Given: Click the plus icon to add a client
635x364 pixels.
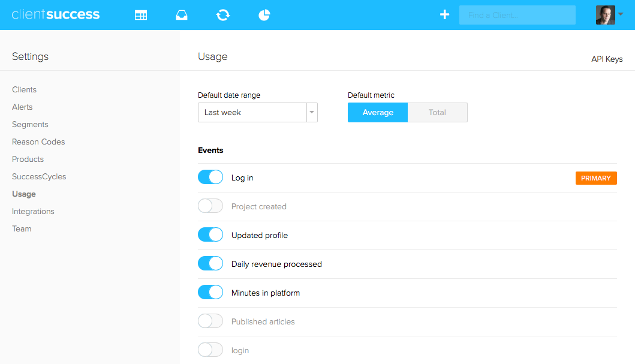Looking at the screenshot, I should click(x=444, y=14).
